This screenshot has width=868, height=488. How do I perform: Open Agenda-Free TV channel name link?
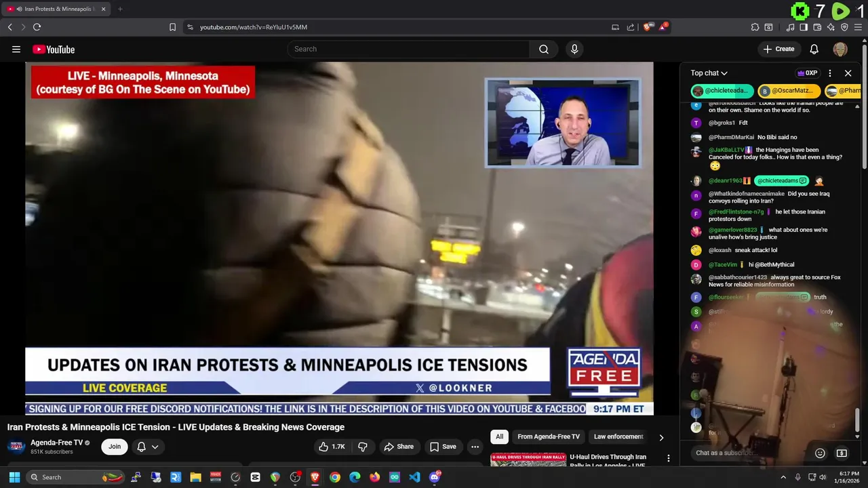pyautogui.click(x=56, y=443)
